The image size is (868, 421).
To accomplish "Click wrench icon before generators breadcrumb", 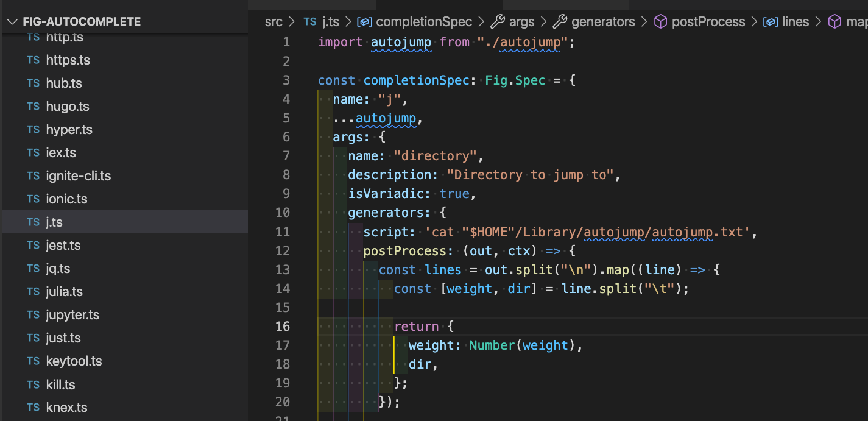I will [x=560, y=22].
